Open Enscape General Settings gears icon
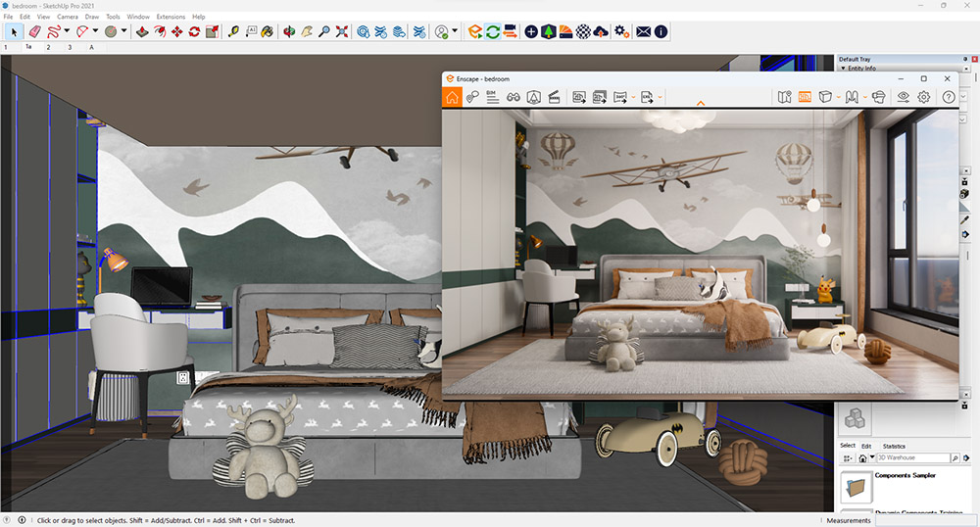The height and width of the screenshot is (527, 980). pyautogui.click(x=622, y=31)
